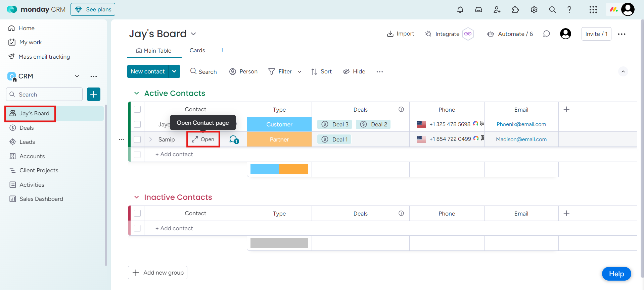
Task: Click the Open button on Samip row
Action: click(x=203, y=139)
